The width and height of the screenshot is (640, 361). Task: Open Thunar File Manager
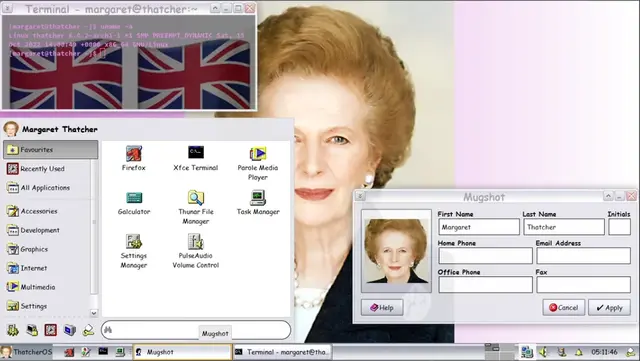pyautogui.click(x=196, y=207)
